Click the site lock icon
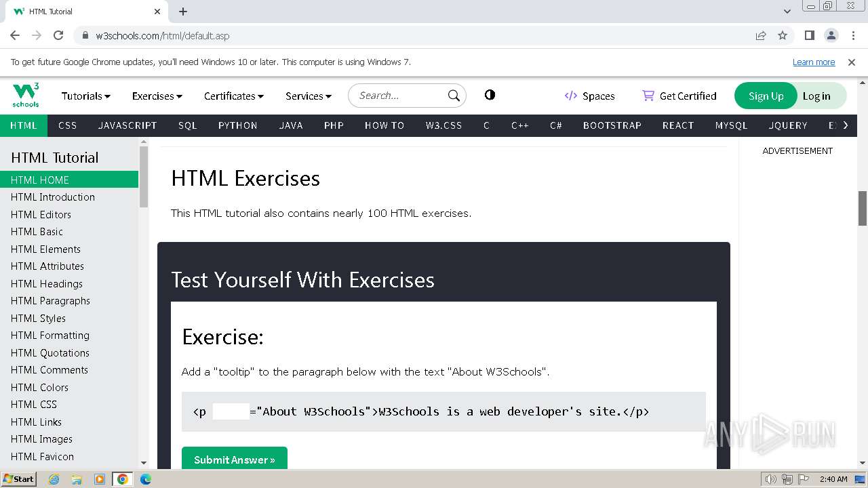 coord(85,36)
